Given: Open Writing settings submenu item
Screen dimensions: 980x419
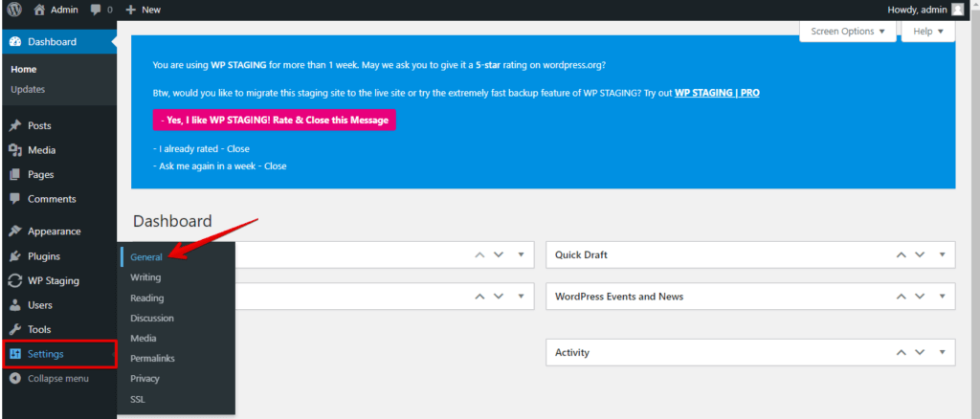Looking at the screenshot, I should point(145,277).
